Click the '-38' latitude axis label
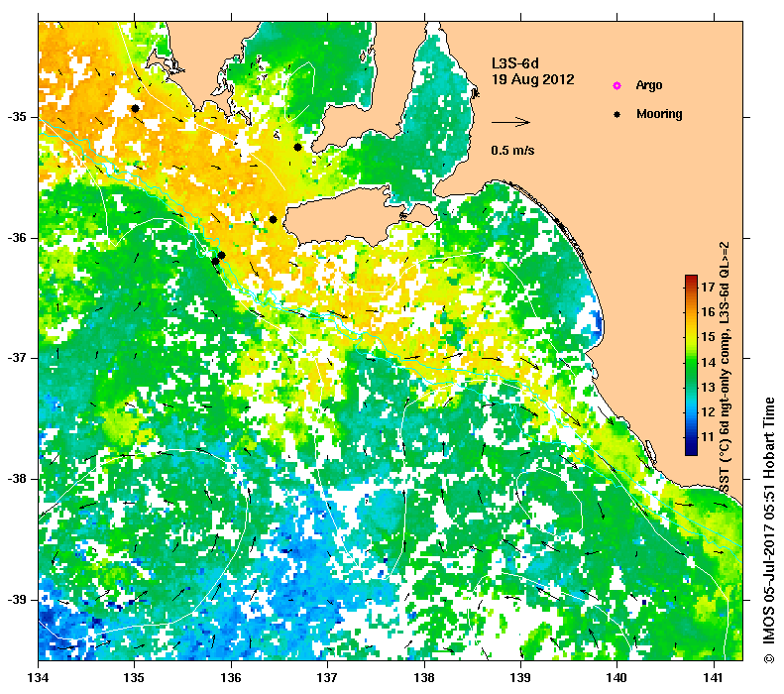This screenshot has height=694, width=784. click(x=17, y=479)
